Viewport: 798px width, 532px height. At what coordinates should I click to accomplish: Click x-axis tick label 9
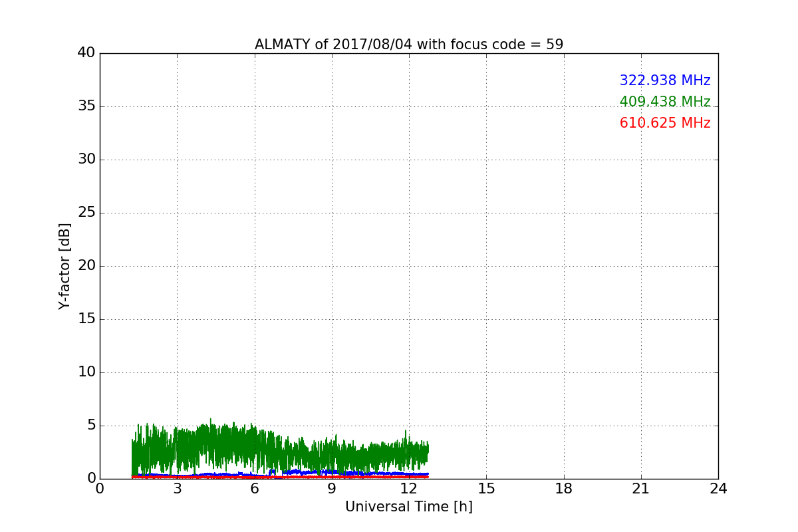(x=332, y=489)
